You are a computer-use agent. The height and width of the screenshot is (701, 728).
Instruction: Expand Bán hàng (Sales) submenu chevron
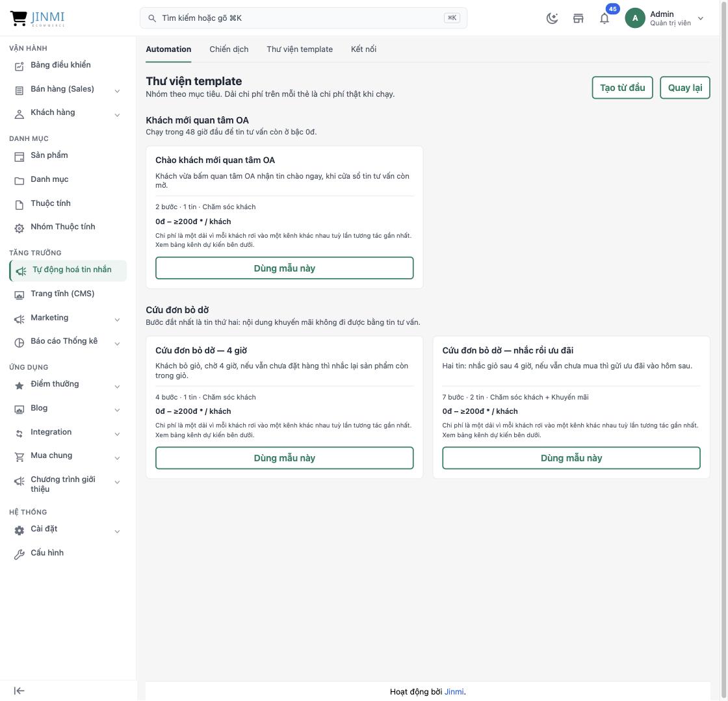coord(117,91)
